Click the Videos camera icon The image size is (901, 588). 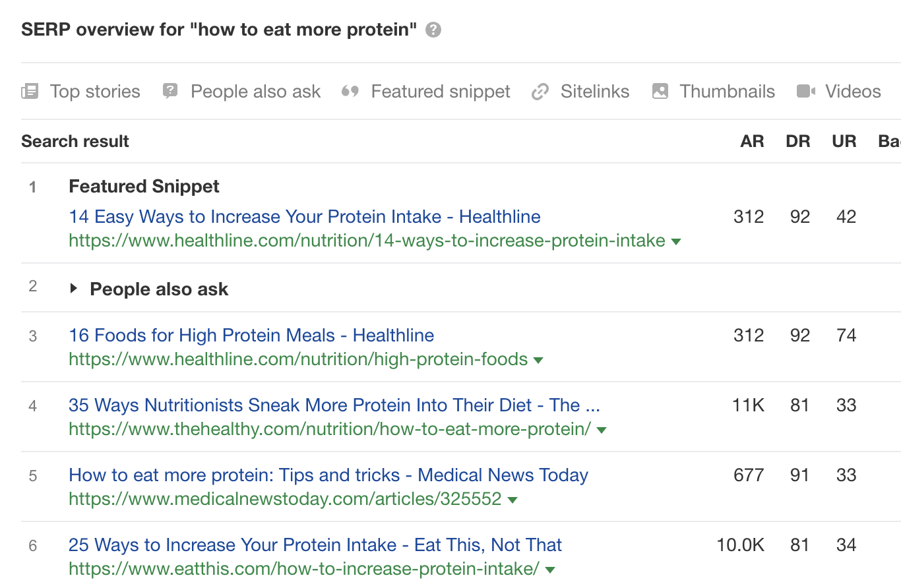click(x=806, y=91)
